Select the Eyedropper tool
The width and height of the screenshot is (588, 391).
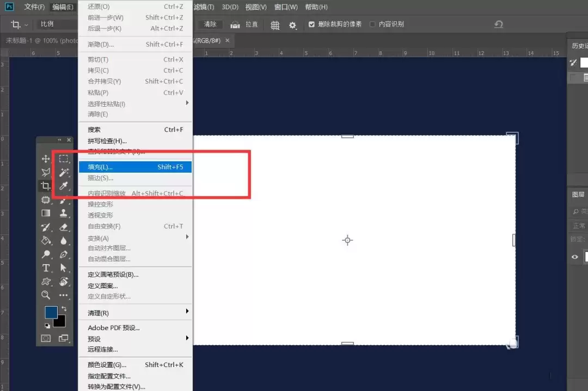point(64,186)
